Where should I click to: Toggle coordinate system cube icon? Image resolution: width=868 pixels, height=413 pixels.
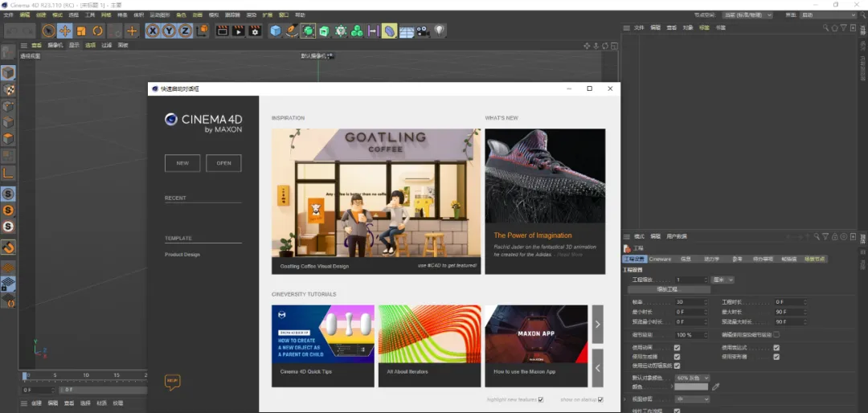click(x=203, y=31)
